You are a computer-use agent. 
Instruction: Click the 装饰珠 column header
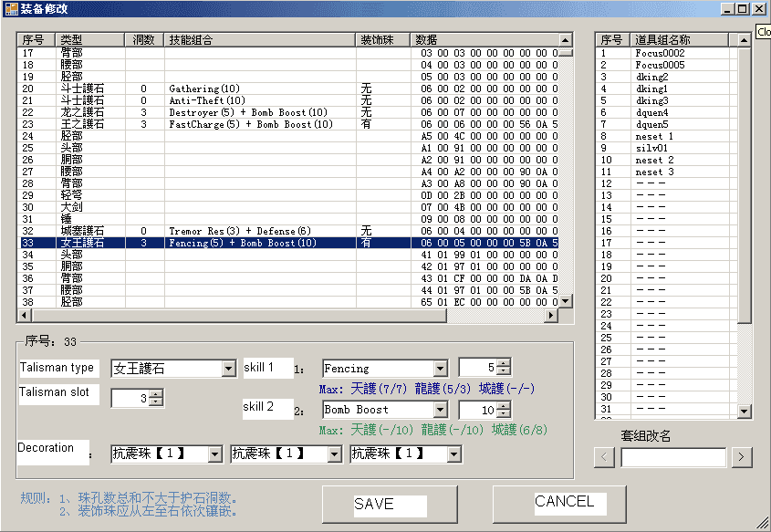(x=382, y=40)
